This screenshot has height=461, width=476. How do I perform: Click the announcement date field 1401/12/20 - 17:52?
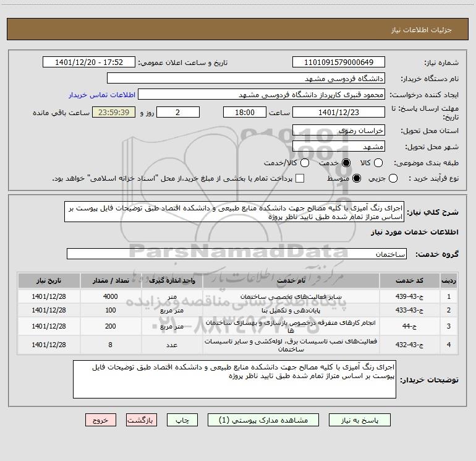[89, 62]
